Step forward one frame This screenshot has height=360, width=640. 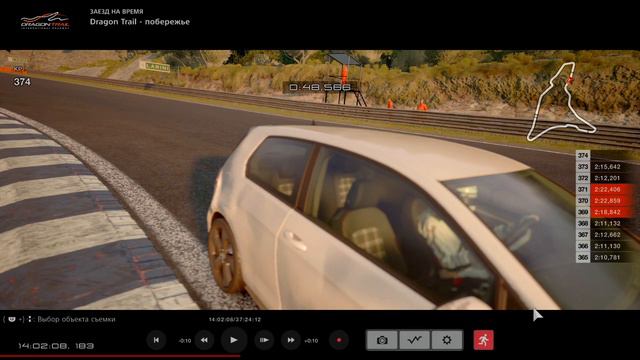coord(264,340)
